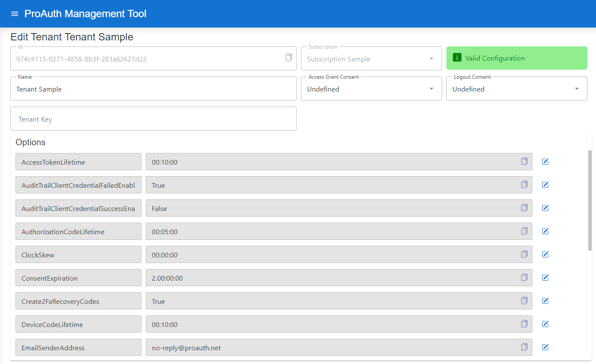Screen dimensions: 596x364
Task: Copy the tenant Id to clipboard
Action: pyautogui.click(x=289, y=58)
